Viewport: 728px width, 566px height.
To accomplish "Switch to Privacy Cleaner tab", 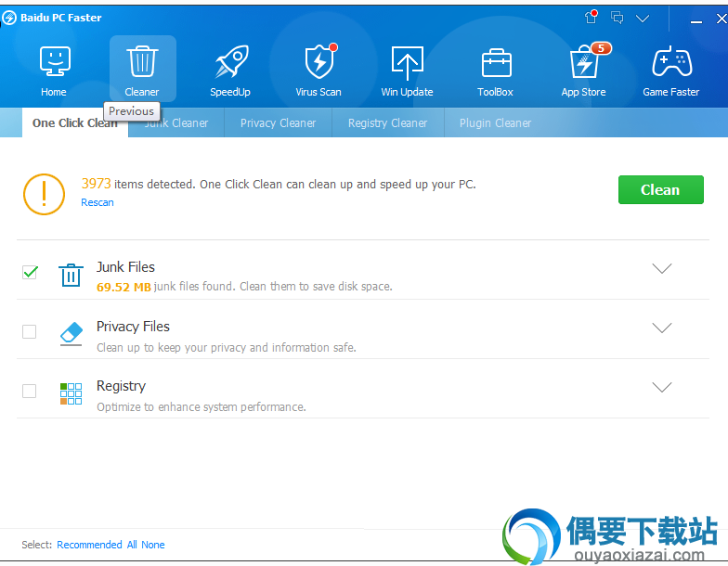I will pos(279,122).
